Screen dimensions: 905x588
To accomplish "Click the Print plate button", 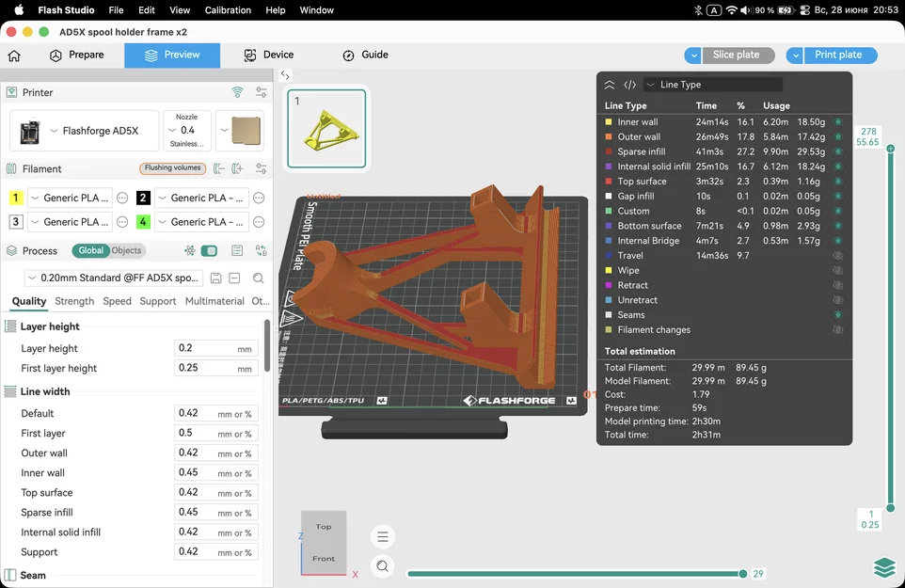I will (x=841, y=56).
